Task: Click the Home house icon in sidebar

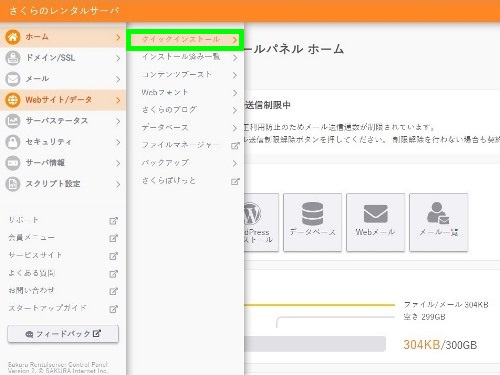Action: 13,37
